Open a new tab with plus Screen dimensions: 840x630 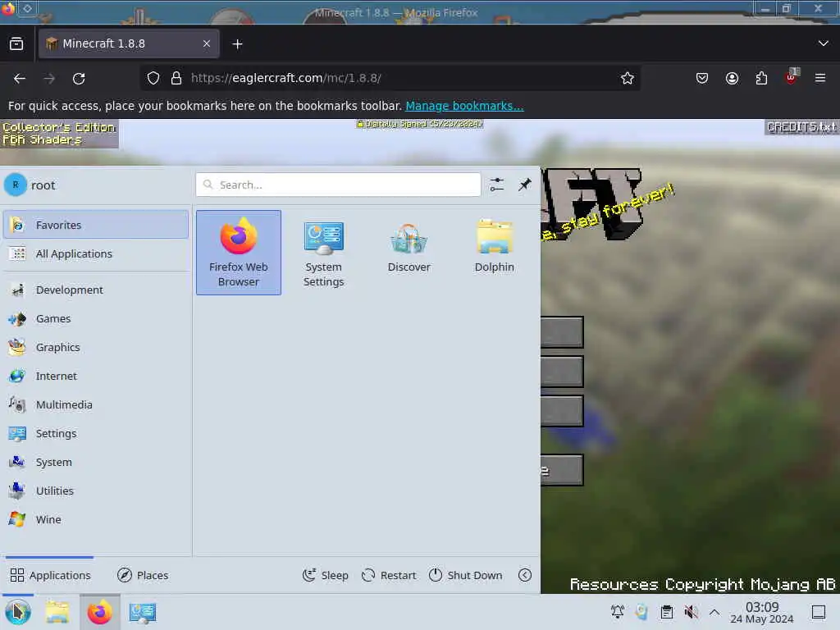237,44
